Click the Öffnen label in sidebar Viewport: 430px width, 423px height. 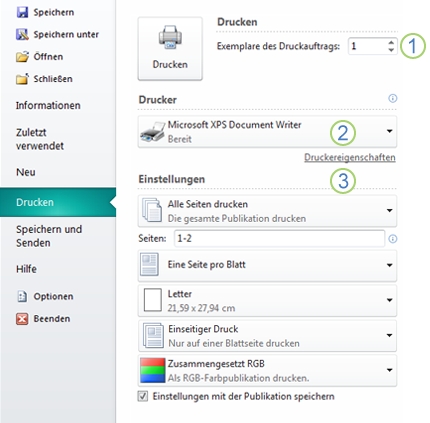[x=48, y=57]
